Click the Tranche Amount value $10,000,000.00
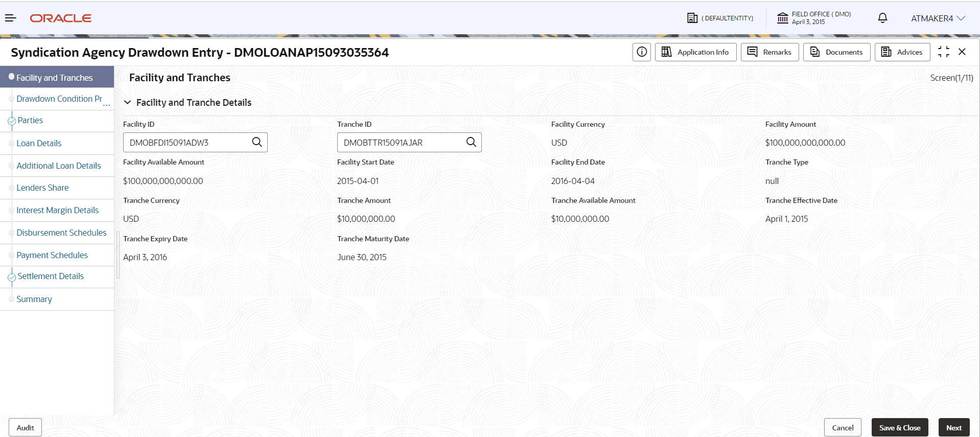Image resolution: width=980 pixels, height=437 pixels. (x=366, y=219)
